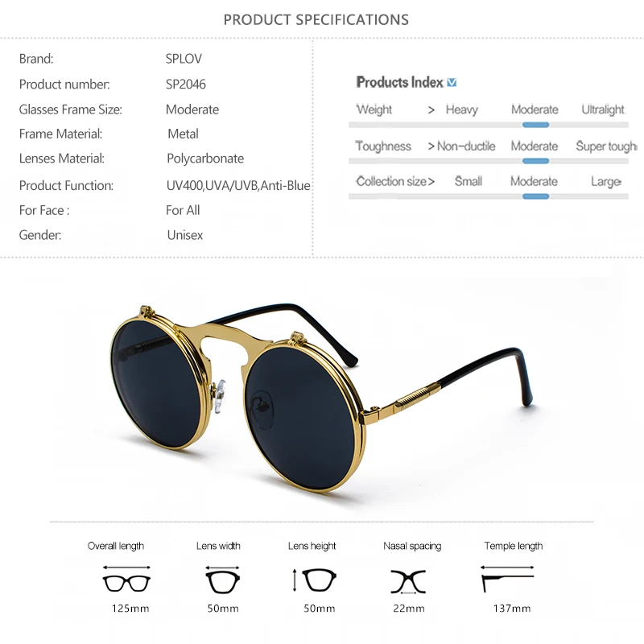Click the Overall length glasses icon

126,579
